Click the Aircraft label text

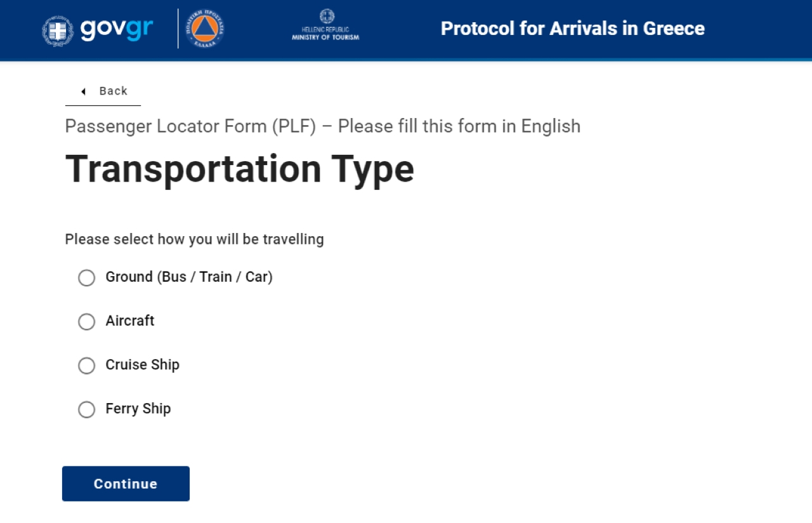130,321
